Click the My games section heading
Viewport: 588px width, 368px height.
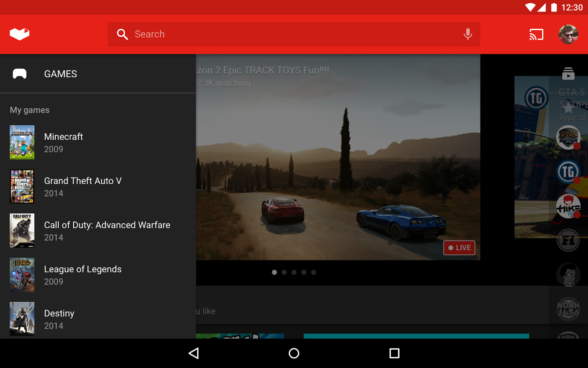point(30,110)
